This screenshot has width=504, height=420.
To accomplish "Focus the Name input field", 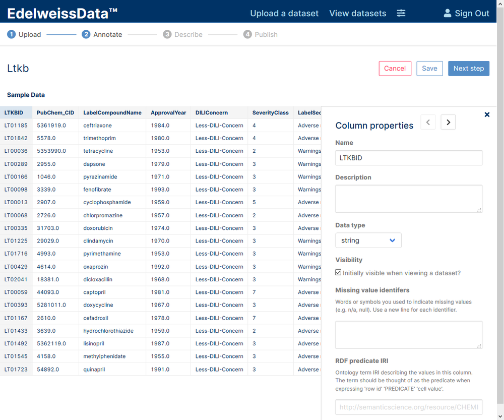I will click(409, 158).
